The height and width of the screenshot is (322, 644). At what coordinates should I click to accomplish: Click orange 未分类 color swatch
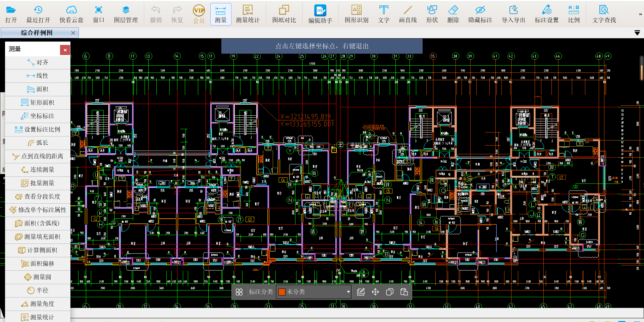pos(282,292)
